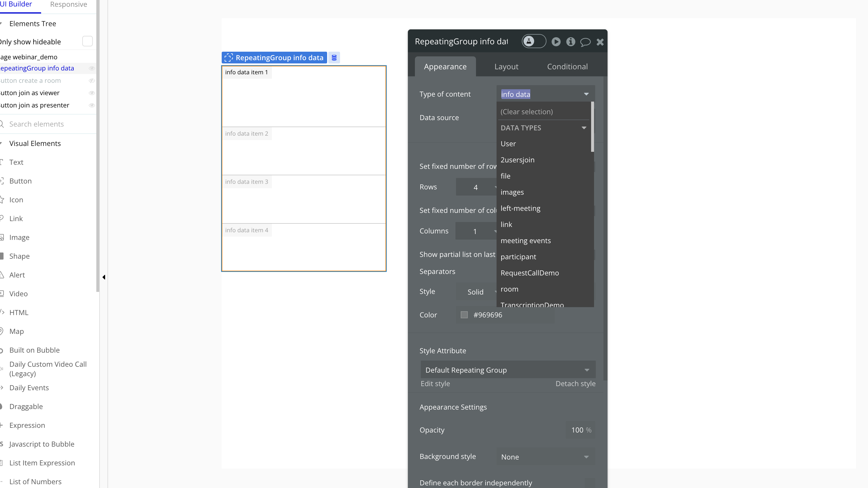Switch to the Conditional tab

(x=567, y=67)
